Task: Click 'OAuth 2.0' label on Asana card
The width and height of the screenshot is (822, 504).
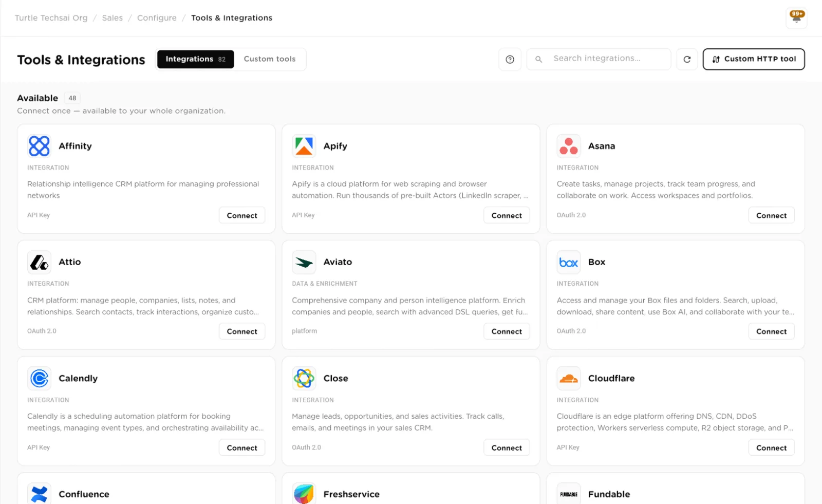Action: pos(571,215)
